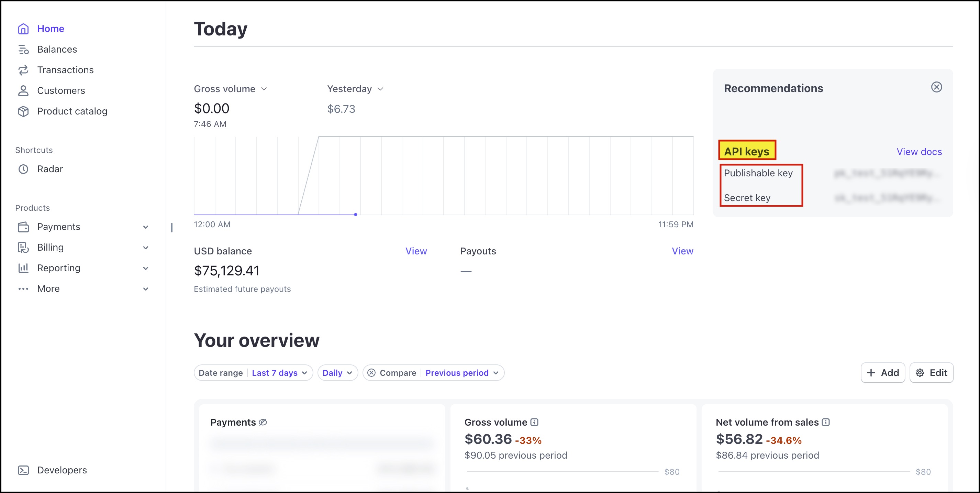Toggle the Payments hidden-eye icon
This screenshot has height=493, width=980.
[263, 422]
